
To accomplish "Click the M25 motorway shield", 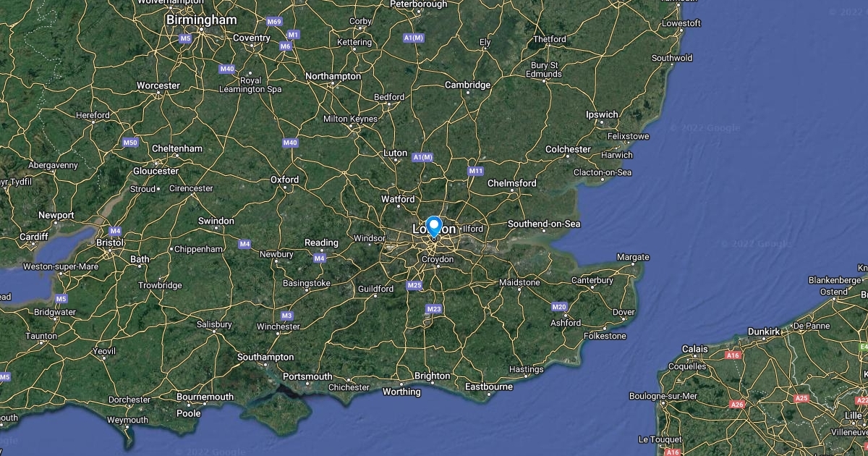I will coord(414,285).
